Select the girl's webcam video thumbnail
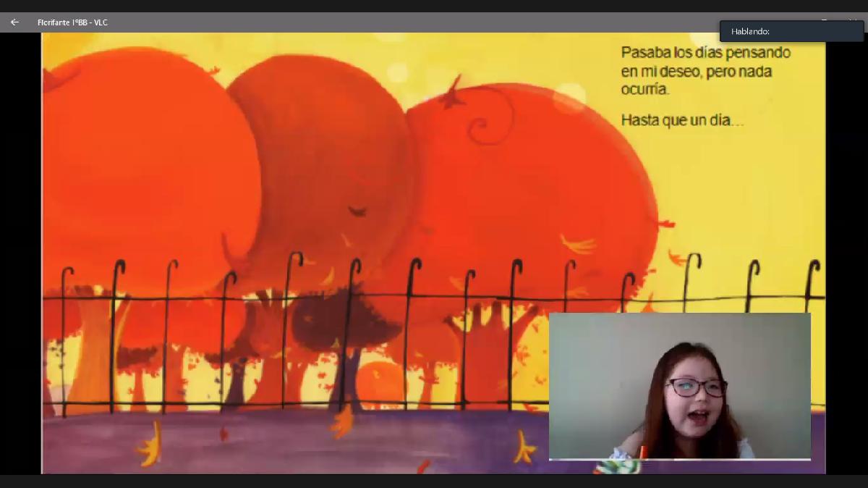The height and width of the screenshot is (488, 868). coord(680,386)
